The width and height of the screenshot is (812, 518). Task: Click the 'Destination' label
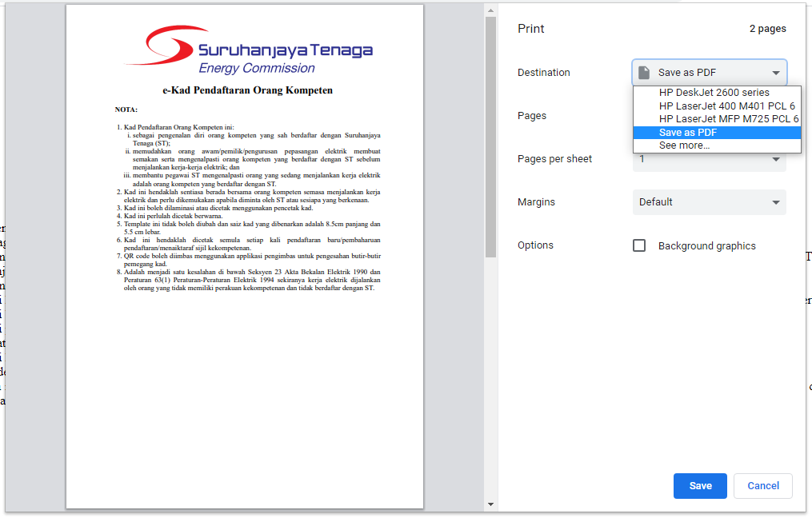(544, 73)
